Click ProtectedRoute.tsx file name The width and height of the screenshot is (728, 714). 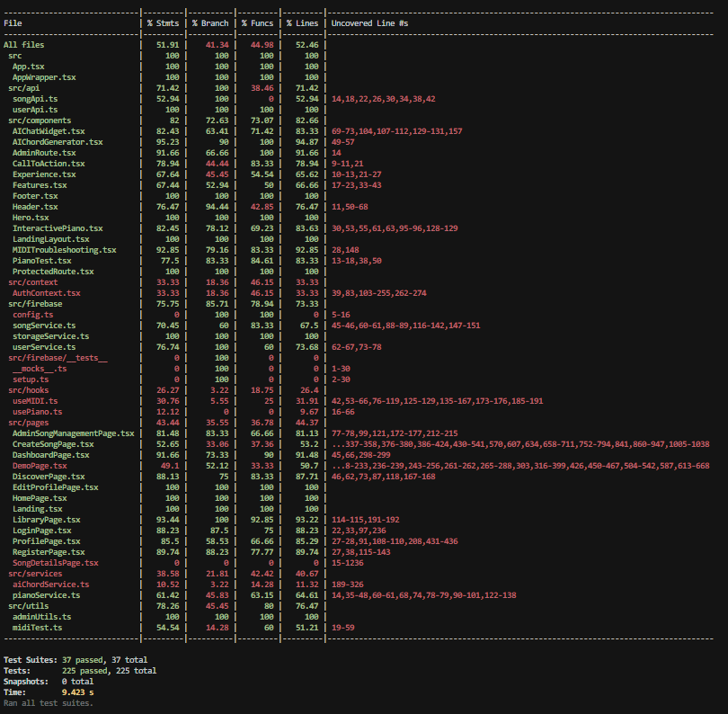(x=53, y=272)
